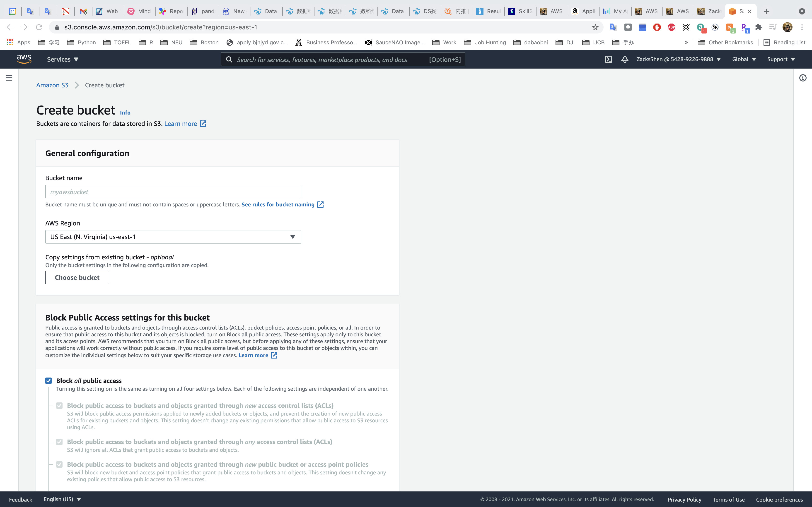Click the Chrome extensions puzzle icon

[758, 27]
